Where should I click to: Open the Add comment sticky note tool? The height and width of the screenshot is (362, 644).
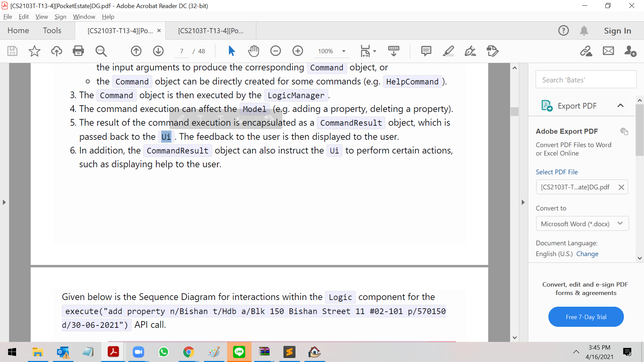coord(426,51)
